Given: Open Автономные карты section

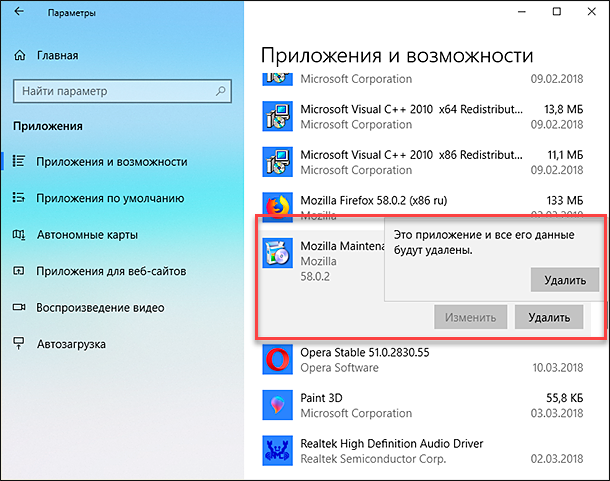Looking at the screenshot, I should [88, 235].
